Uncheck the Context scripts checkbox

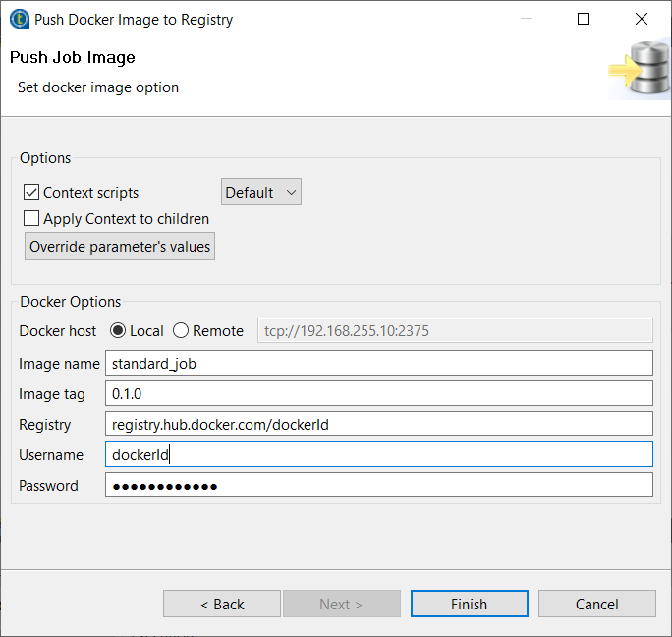click(x=31, y=193)
